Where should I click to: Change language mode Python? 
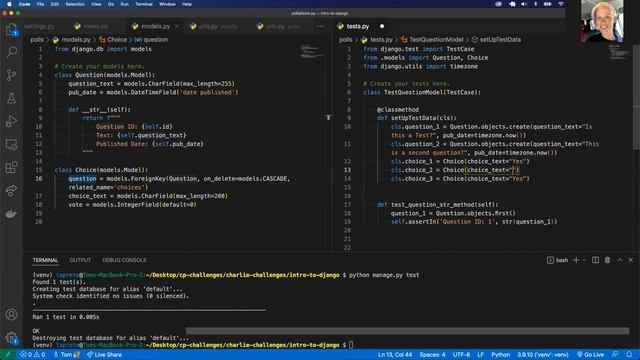(x=500, y=355)
